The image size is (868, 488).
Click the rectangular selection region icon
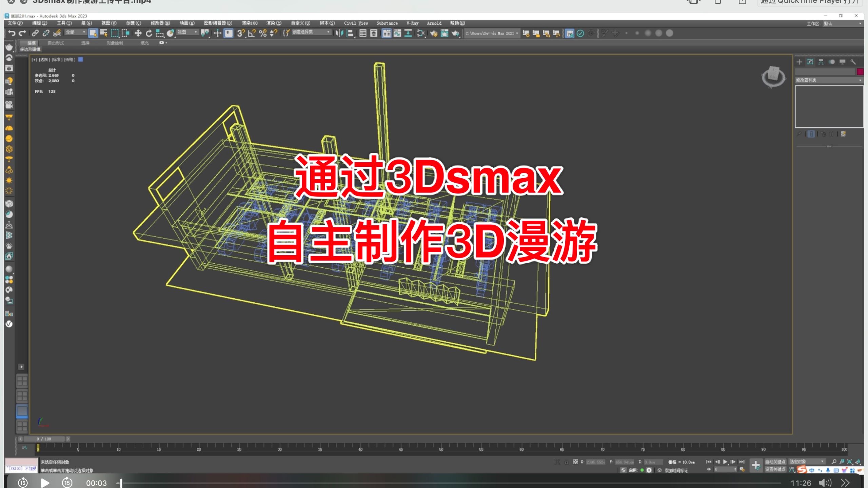115,33
